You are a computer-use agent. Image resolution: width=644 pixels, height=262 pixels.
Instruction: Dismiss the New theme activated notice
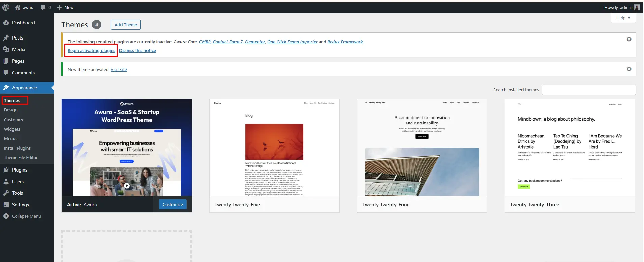[x=629, y=69]
